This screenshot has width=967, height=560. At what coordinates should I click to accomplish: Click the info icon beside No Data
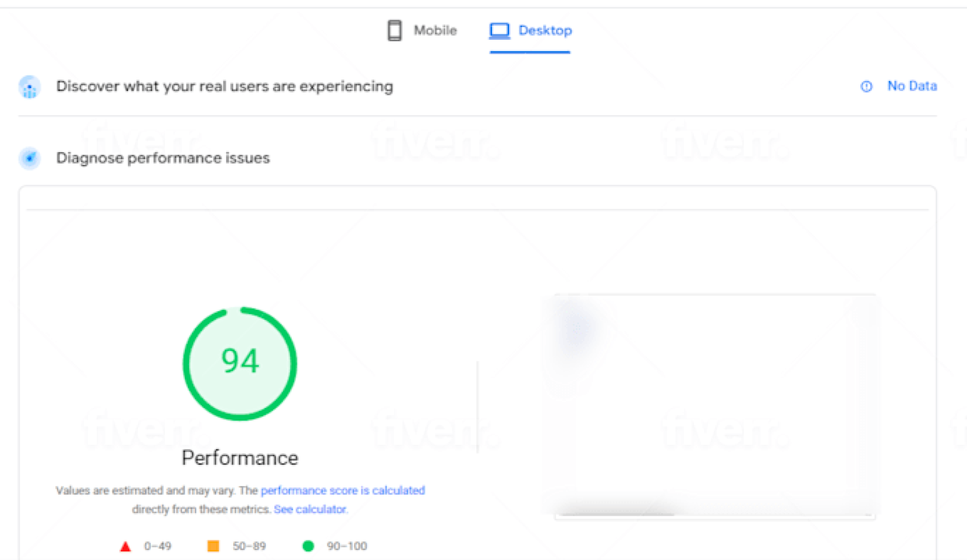coord(866,87)
